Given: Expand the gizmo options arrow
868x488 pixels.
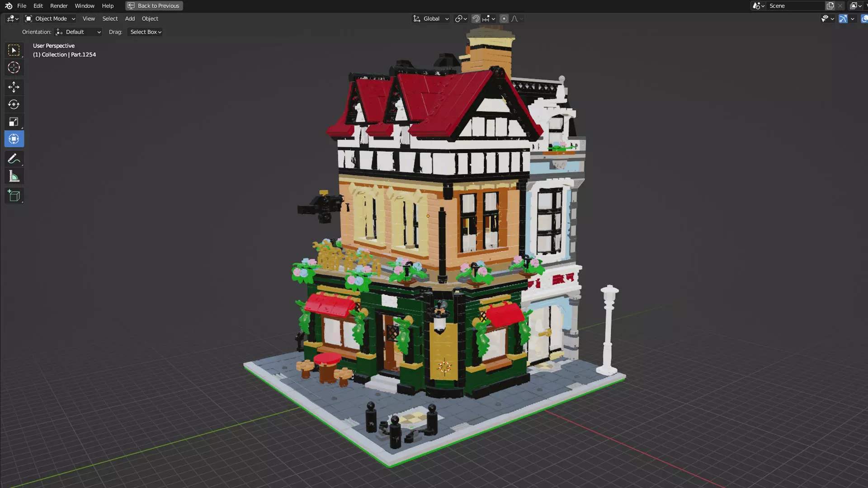Looking at the screenshot, I should [853, 19].
